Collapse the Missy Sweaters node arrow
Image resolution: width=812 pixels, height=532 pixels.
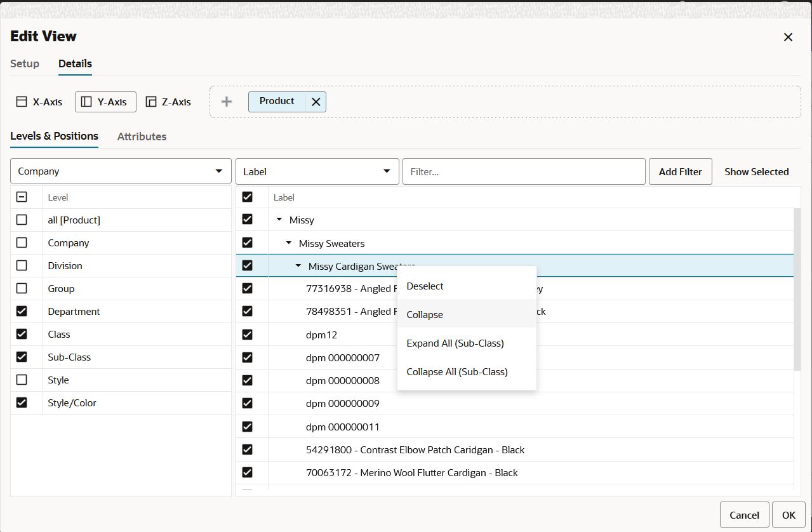[x=289, y=243]
